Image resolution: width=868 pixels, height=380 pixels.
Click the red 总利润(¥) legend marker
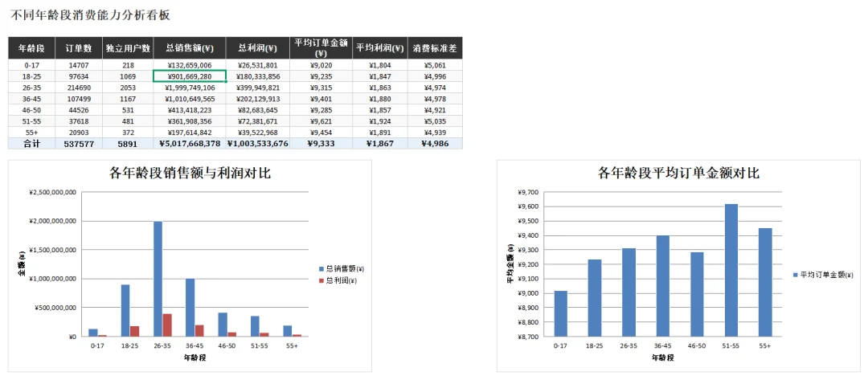pyautogui.click(x=321, y=280)
